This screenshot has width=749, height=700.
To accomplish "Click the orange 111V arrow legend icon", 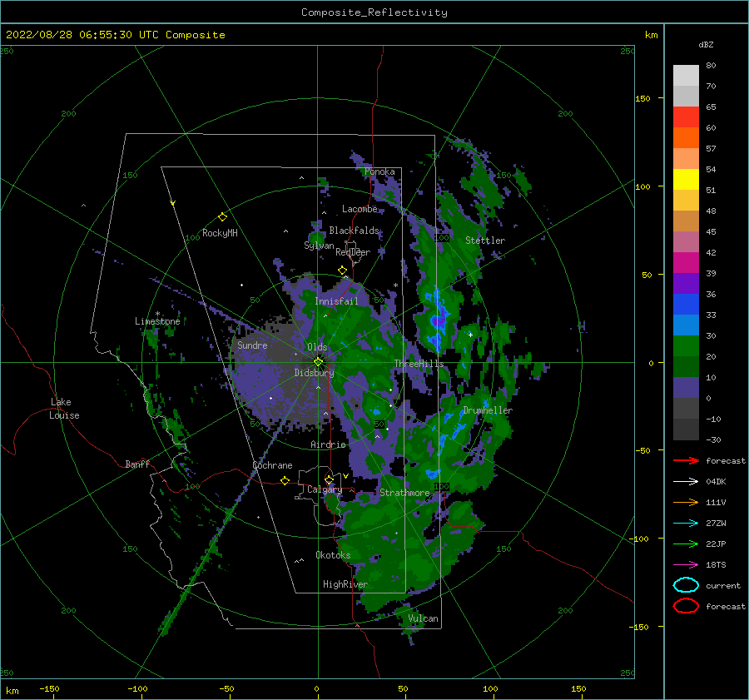I will (x=686, y=502).
